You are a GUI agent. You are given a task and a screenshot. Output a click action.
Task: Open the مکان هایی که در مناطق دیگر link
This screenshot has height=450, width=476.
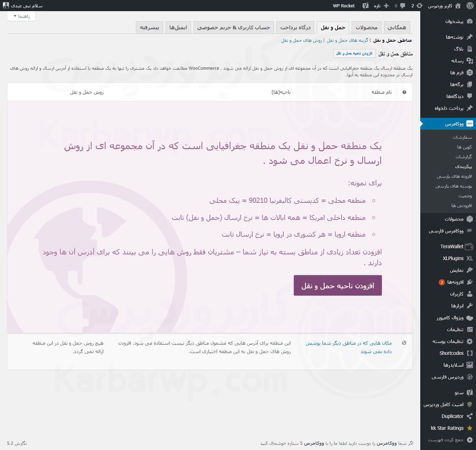click(349, 347)
